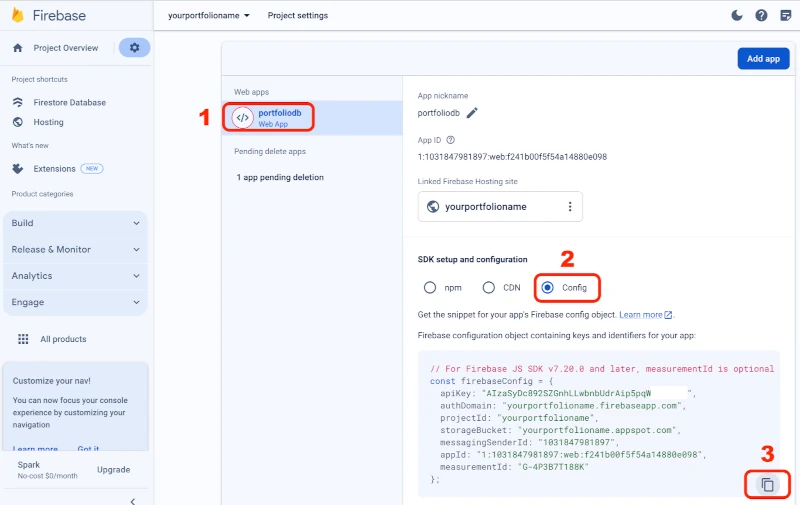Click the Spark No-cost plan label

pos(47,470)
